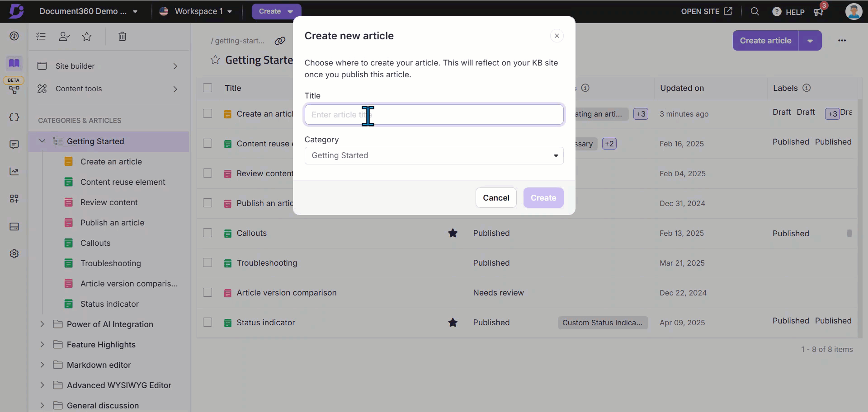Expand the Markdown editor folder

tap(42, 365)
